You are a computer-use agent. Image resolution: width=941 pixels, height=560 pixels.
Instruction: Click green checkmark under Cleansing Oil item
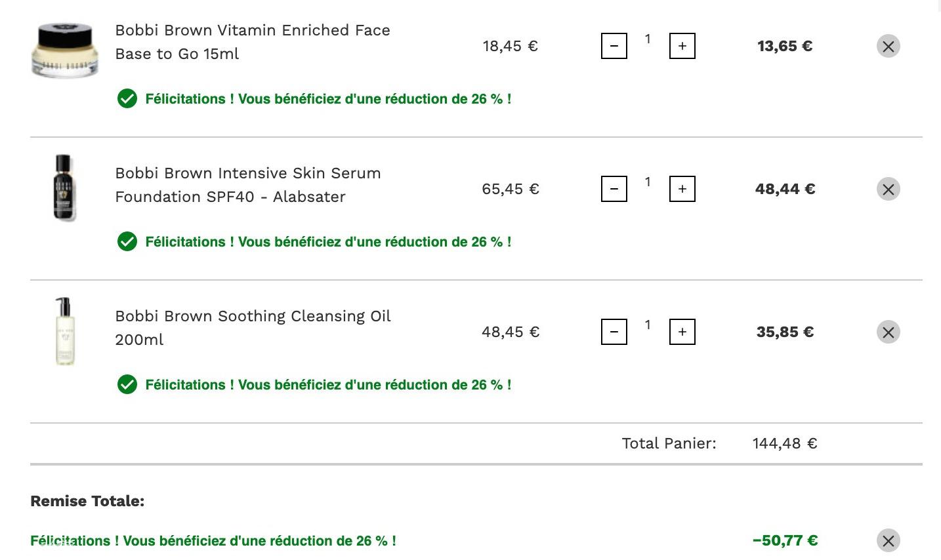tap(127, 385)
